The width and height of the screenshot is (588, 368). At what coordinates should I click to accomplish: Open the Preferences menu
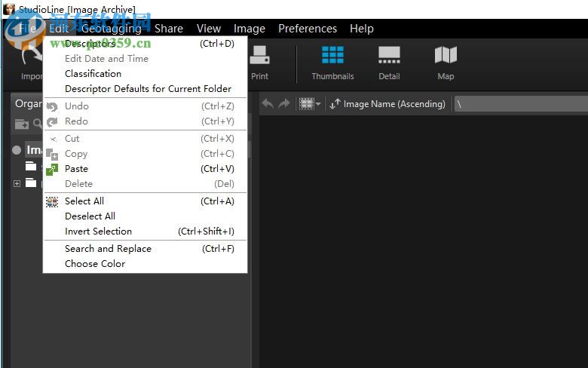tap(308, 29)
